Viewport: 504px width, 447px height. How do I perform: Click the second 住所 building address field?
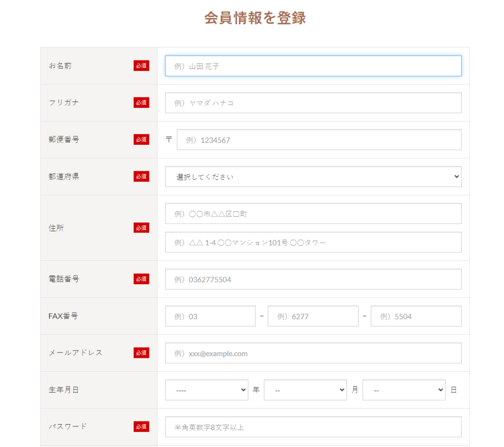pyautogui.click(x=313, y=242)
